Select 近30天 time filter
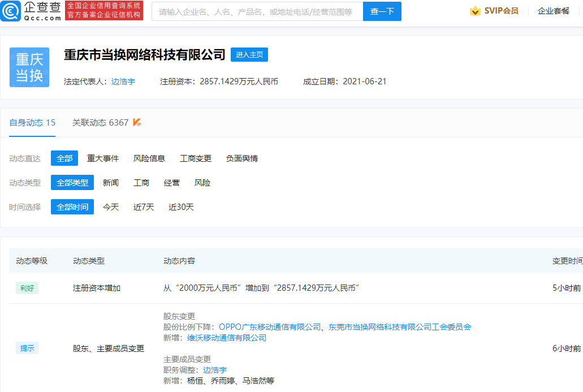 coord(181,207)
